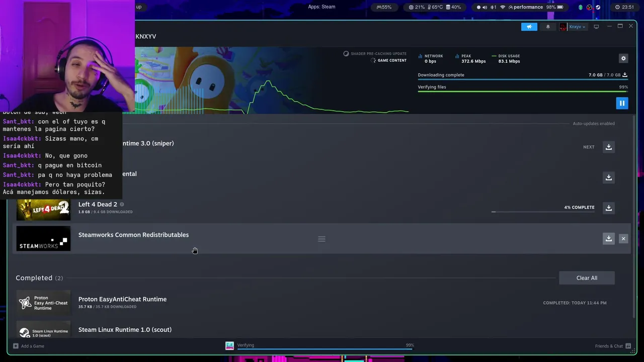Click the Peak 372.6 Mbps statistic
The height and width of the screenshot is (362, 644).
470,59
